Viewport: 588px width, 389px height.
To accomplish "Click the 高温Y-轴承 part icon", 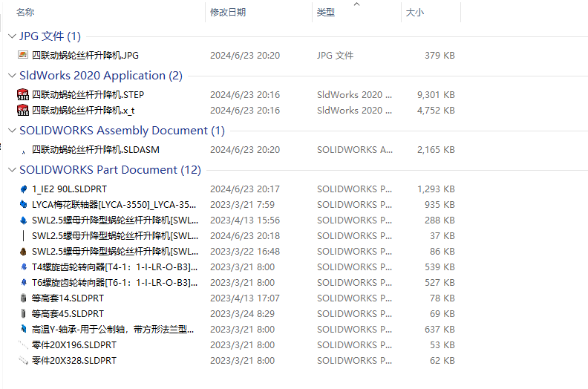I will [23, 329].
